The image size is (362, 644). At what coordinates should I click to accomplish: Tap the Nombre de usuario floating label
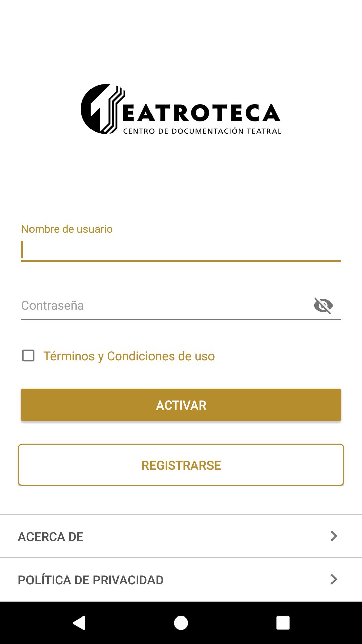67,229
